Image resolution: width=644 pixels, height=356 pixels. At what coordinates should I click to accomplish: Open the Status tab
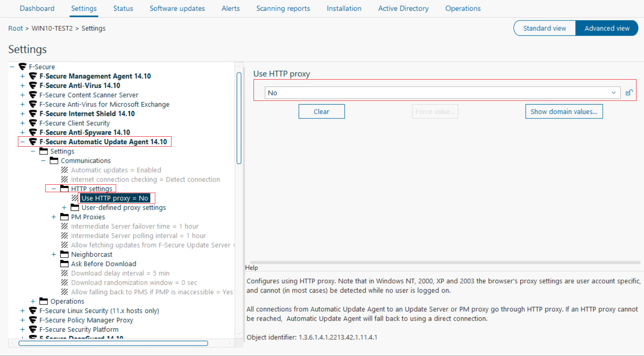click(x=123, y=8)
